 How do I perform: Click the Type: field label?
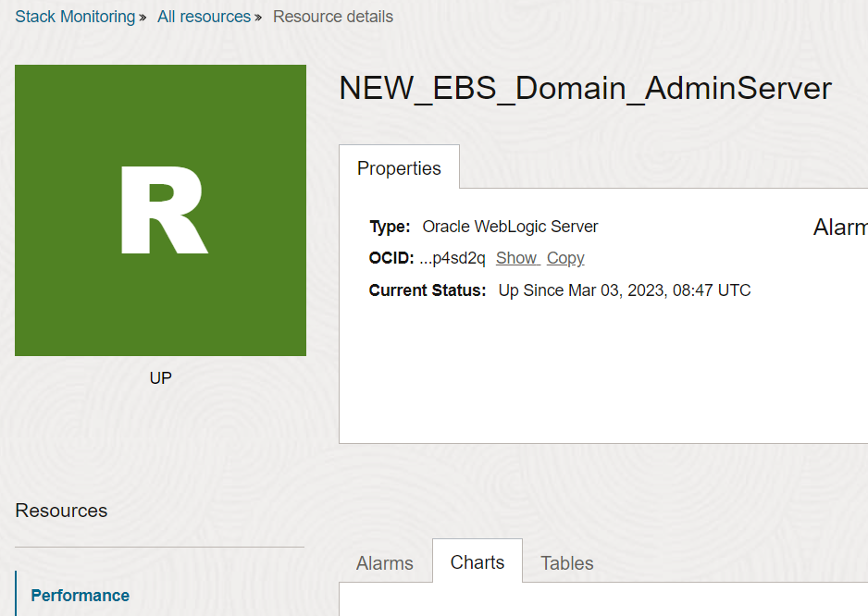[390, 227]
